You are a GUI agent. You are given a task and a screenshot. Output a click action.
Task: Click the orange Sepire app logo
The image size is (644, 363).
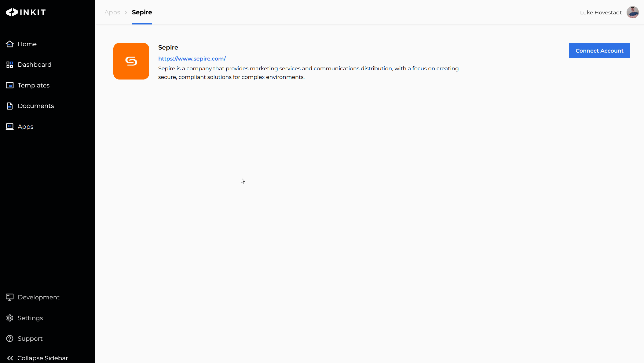[131, 61]
